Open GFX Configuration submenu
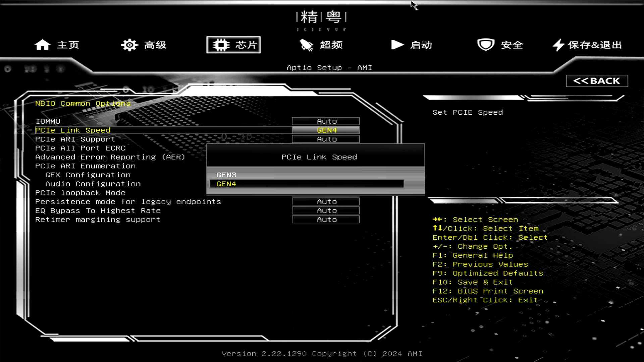Viewport: 644px width, 362px height. pos(88,175)
